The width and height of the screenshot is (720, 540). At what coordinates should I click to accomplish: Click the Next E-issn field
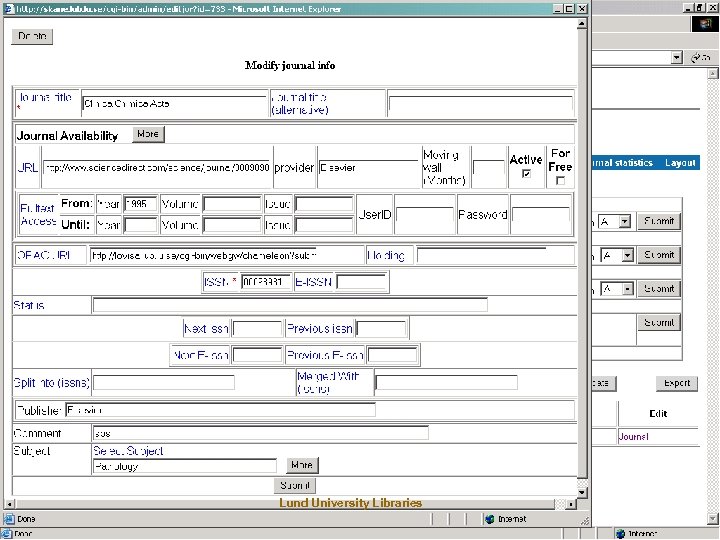click(258, 355)
